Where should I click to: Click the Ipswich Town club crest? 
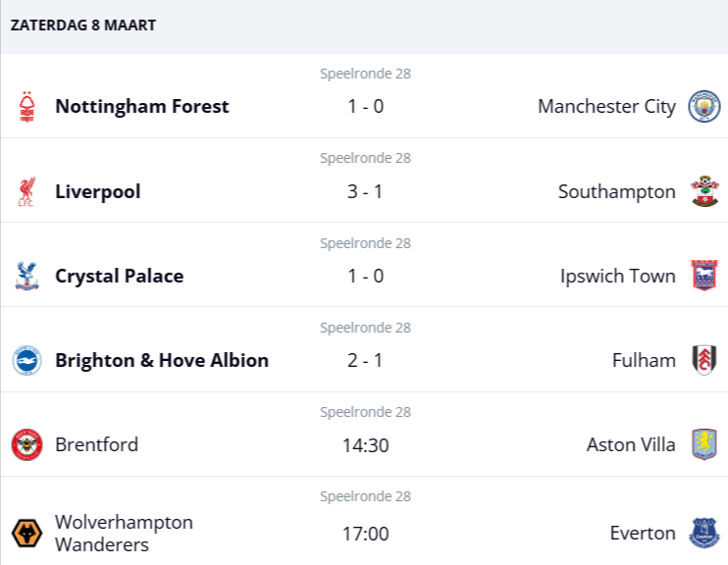(703, 276)
